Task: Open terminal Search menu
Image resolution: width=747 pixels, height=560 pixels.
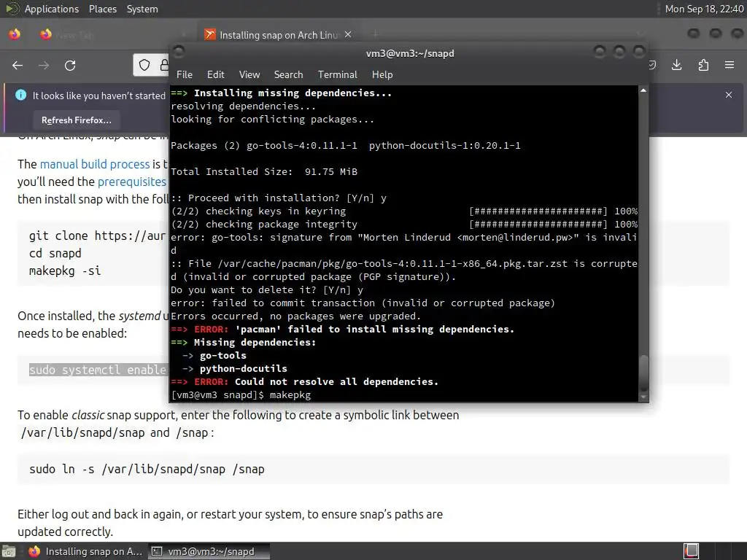Action: 288,74
